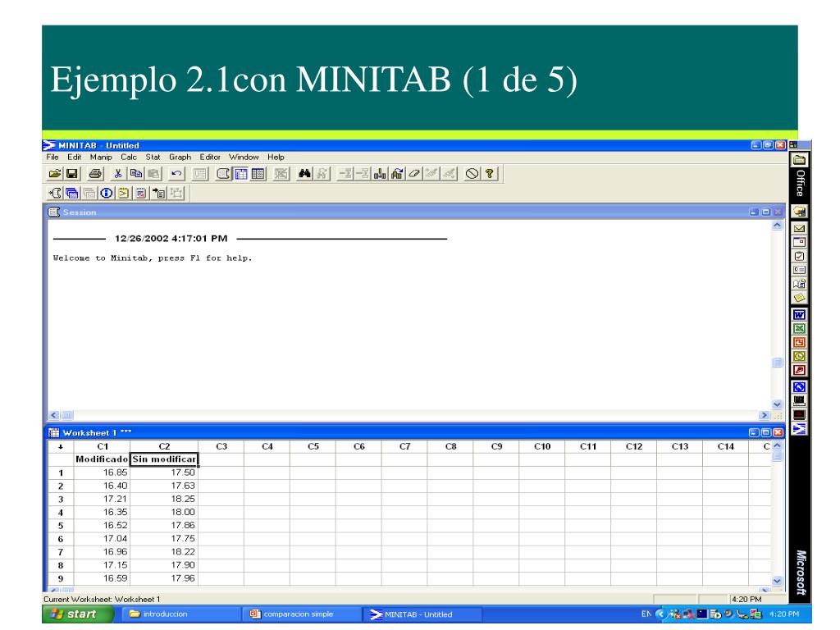840x630 pixels.
Task: Click Session window scroll down arrow
Action: (778, 404)
